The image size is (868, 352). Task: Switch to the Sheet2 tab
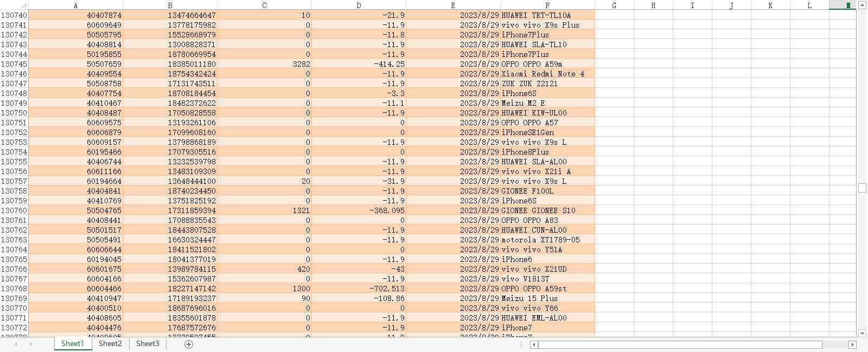(x=110, y=344)
